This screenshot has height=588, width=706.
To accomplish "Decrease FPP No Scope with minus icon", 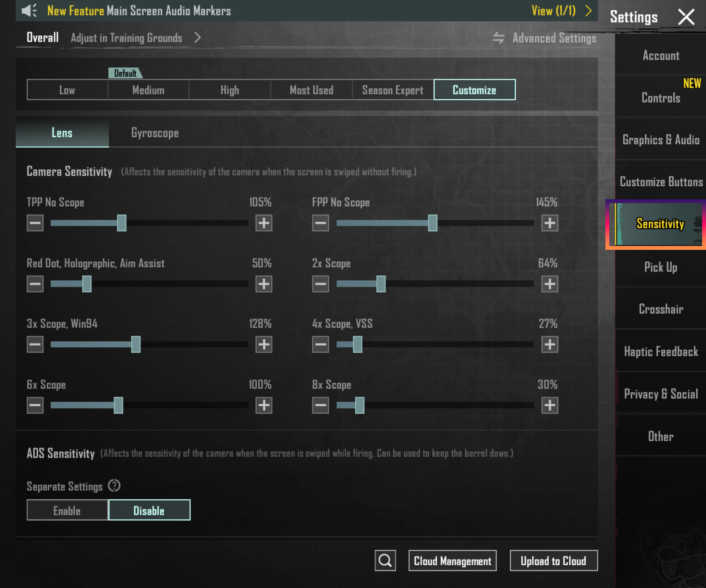I will pyautogui.click(x=320, y=223).
